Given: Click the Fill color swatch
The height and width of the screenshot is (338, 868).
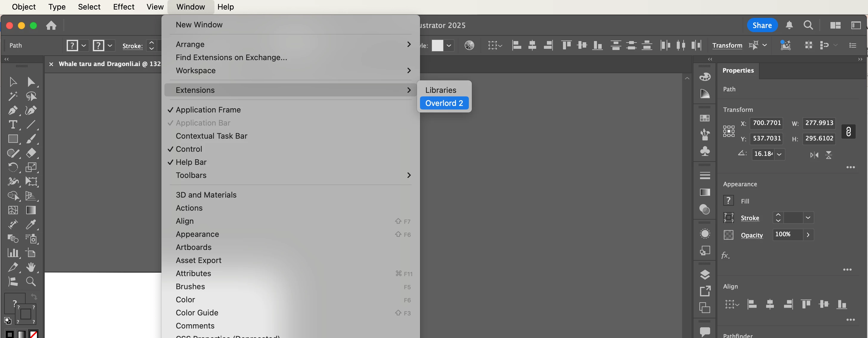Looking at the screenshot, I should [x=728, y=201].
